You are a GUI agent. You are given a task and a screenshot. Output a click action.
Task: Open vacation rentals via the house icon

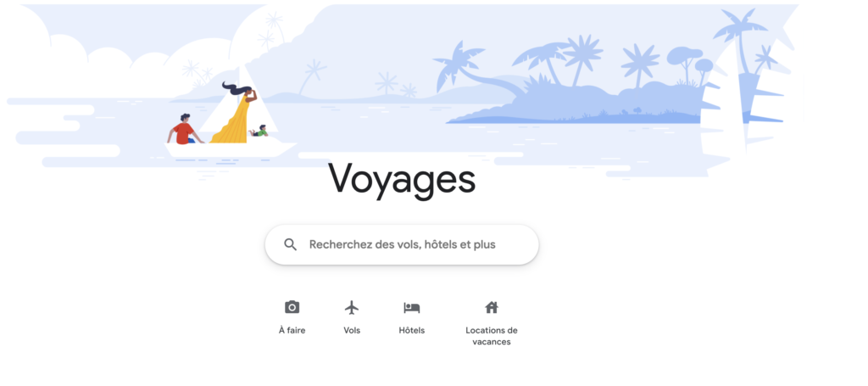pos(492,307)
